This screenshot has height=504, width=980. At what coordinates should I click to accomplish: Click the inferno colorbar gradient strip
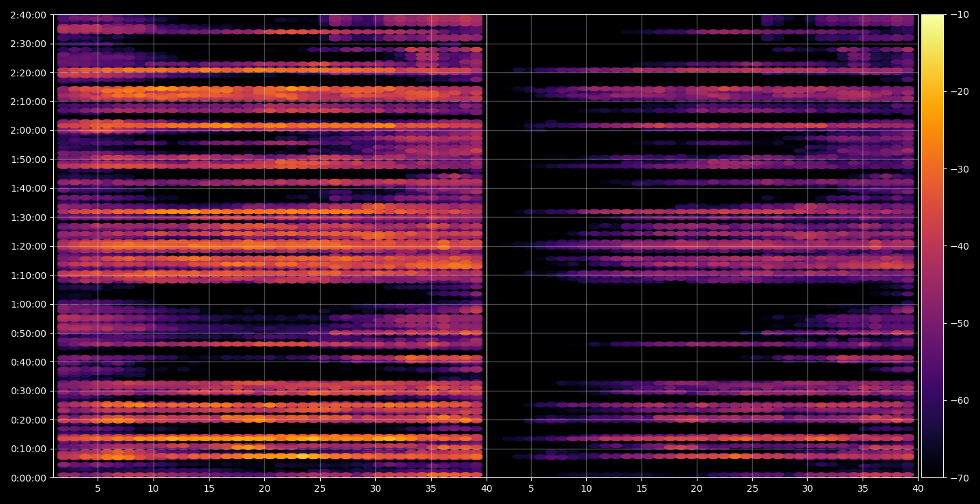pyautogui.click(x=932, y=246)
